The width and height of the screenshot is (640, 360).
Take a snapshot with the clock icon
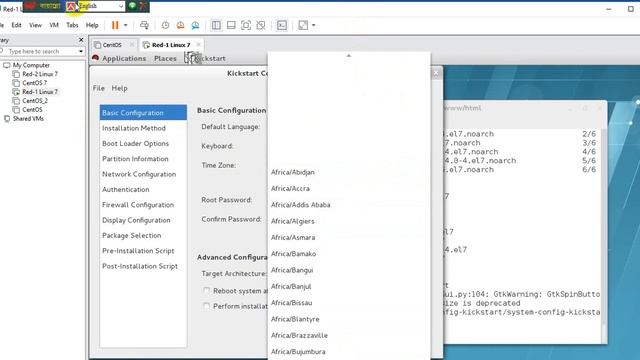165,25
